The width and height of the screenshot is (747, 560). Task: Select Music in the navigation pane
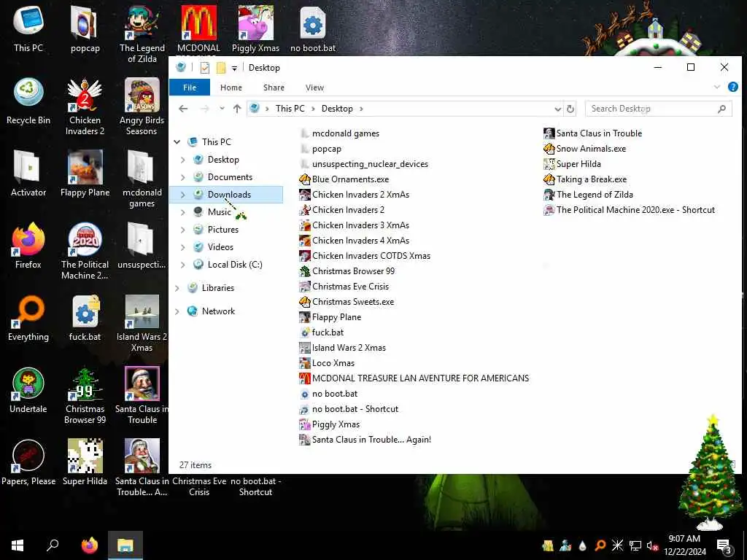click(219, 212)
